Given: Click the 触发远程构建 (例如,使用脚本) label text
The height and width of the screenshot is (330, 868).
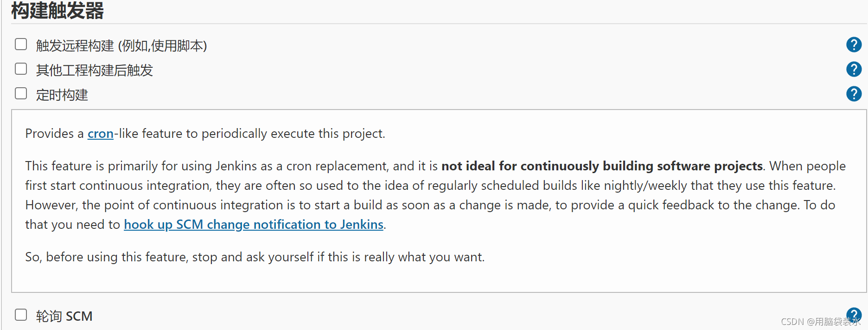Looking at the screenshot, I should click(x=121, y=45).
